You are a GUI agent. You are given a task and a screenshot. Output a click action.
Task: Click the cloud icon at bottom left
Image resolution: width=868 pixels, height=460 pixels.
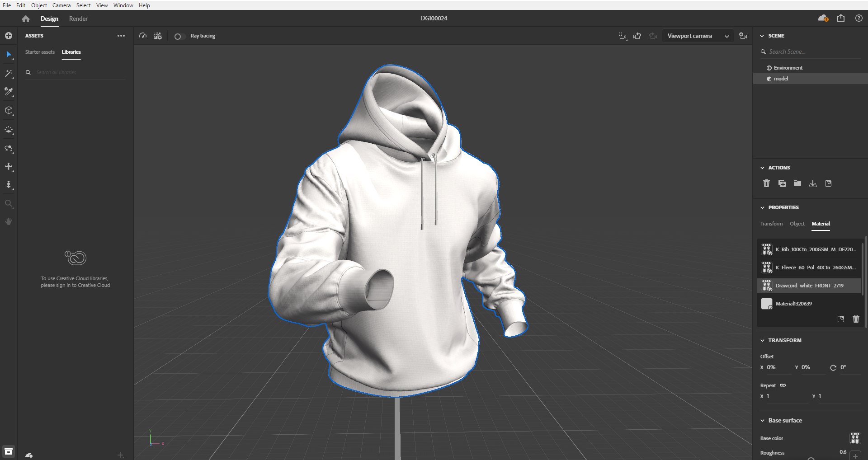coord(29,455)
